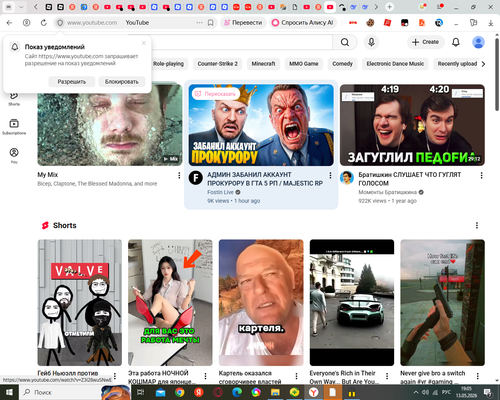Viewport: 500px width, 400px height.
Task: Close the notification permission popup
Action: point(144,43)
